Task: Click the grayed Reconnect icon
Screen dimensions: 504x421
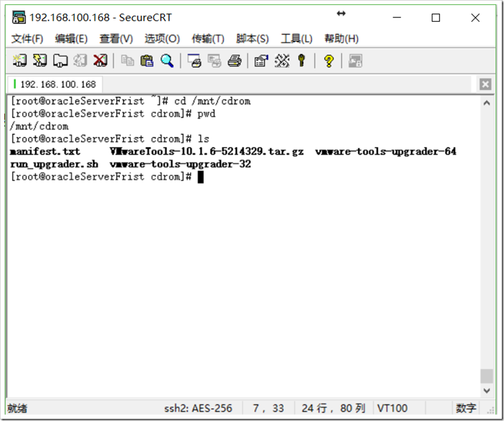Action: 80,60
